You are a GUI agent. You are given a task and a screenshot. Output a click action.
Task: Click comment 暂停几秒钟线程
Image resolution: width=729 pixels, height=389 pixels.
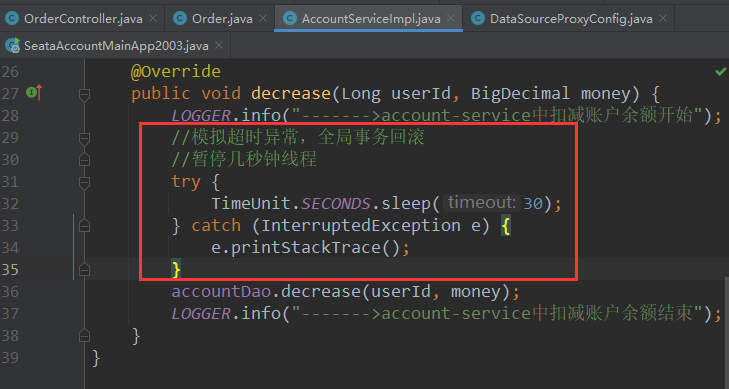click(244, 159)
